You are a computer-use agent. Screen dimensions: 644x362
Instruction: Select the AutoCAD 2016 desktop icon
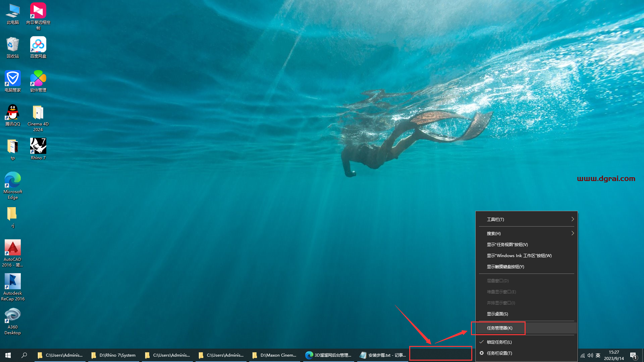pyautogui.click(x=13, y=253)
